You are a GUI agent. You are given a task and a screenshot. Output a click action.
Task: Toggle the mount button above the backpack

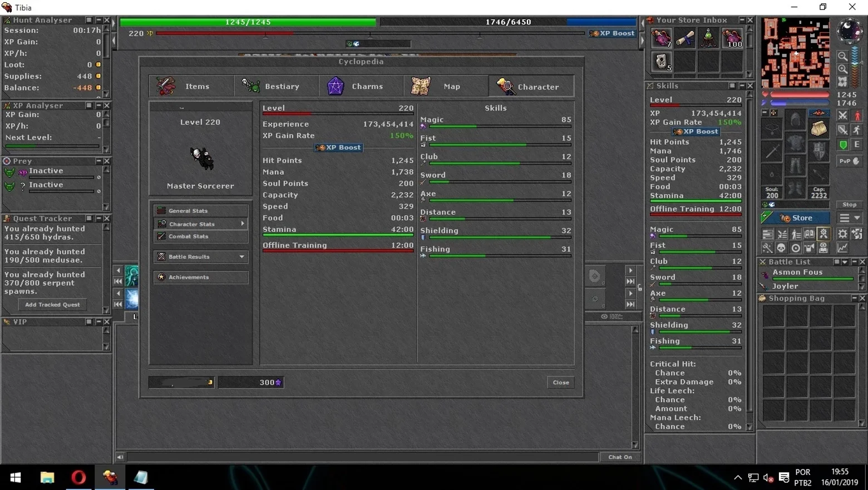(x=818, y=113)
